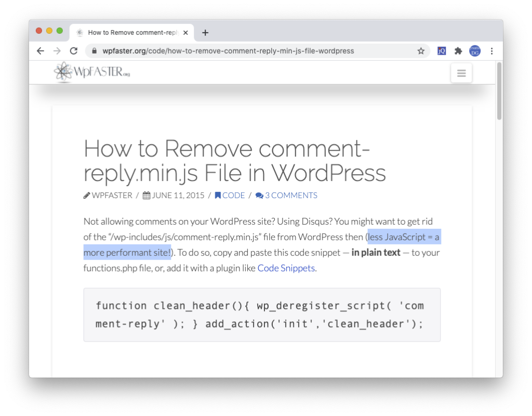The image size is (532, 416).
Task: Click the browser back arrow
Action: [41, 51]
